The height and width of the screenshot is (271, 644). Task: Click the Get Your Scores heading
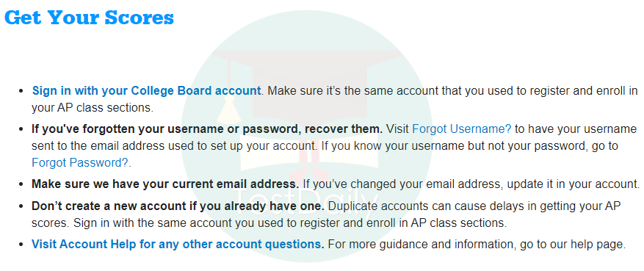(x=89, y=17)
